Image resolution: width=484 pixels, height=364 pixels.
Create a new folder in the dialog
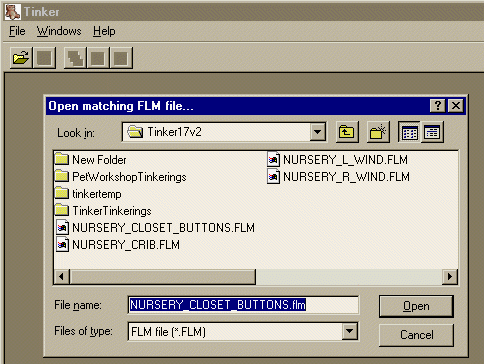(x=378, y=132)
